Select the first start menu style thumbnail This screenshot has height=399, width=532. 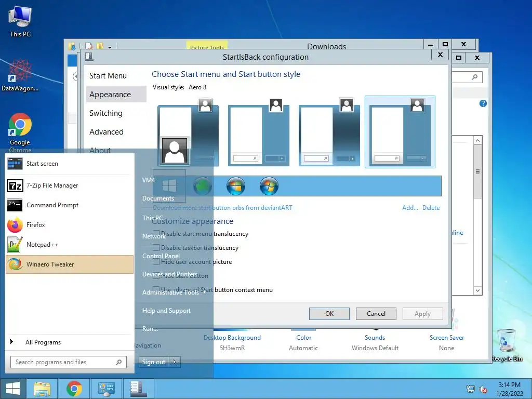(188, 132)
